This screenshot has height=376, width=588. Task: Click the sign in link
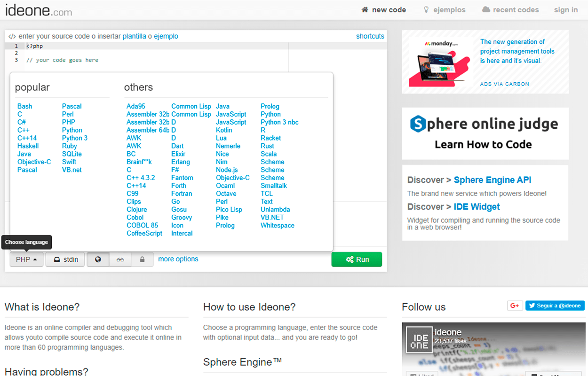(566, 9)
